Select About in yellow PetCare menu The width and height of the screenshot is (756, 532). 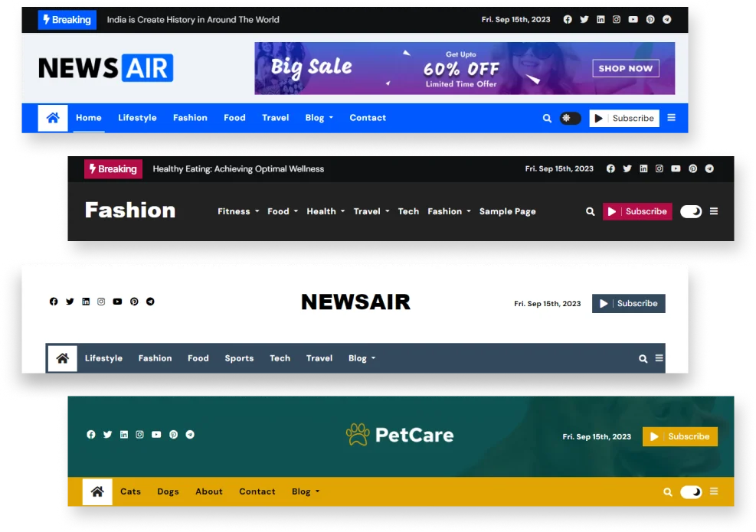pos(209,491)
